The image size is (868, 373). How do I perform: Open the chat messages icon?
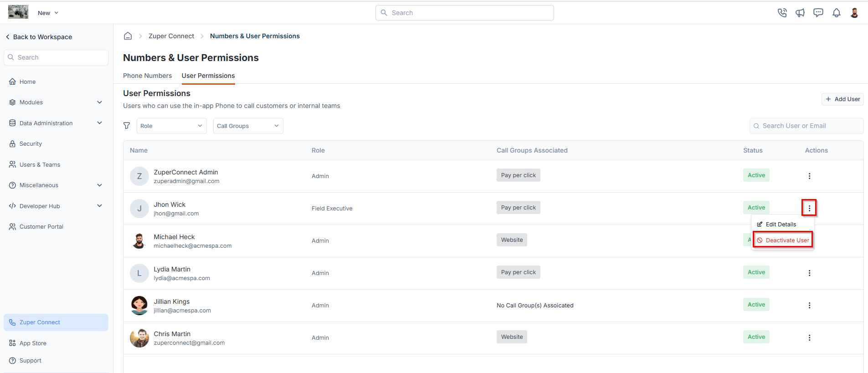(818, 13)
